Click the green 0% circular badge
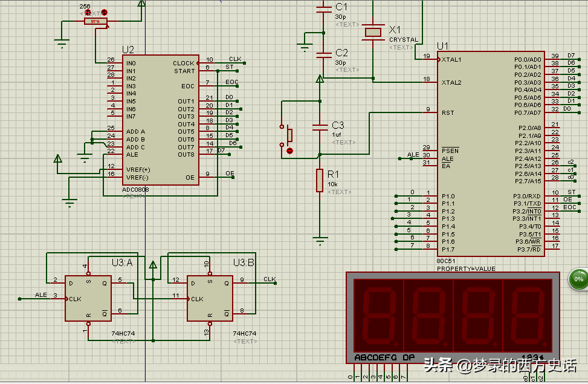The image size is (588, 384). click(x=578, y=279)
